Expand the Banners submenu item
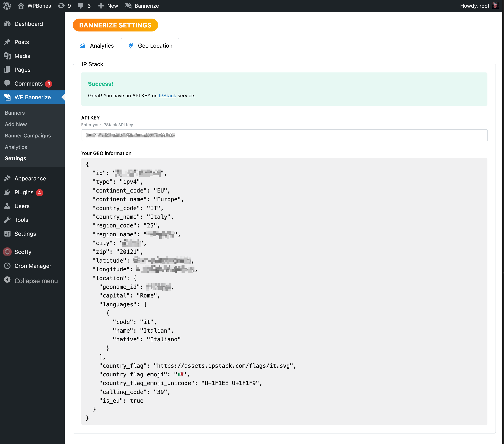This screenshot has height=444, width=504. click(x=15, y=112)
